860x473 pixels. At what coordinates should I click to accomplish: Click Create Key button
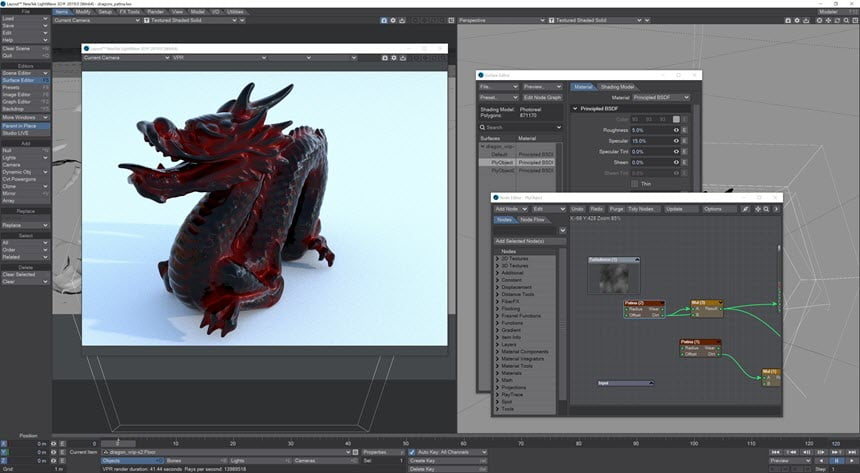pos(448,461)
